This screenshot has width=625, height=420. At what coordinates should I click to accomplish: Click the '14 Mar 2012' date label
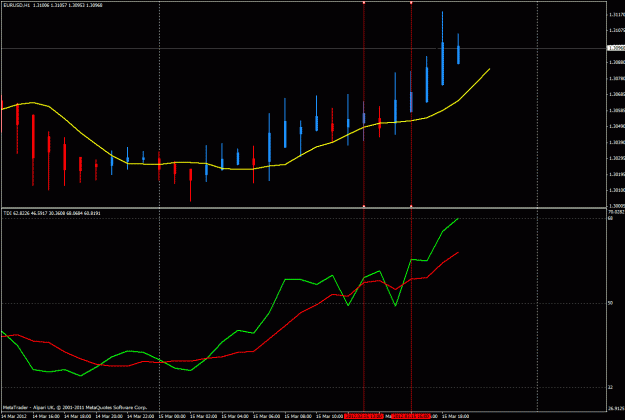point(12,416)
